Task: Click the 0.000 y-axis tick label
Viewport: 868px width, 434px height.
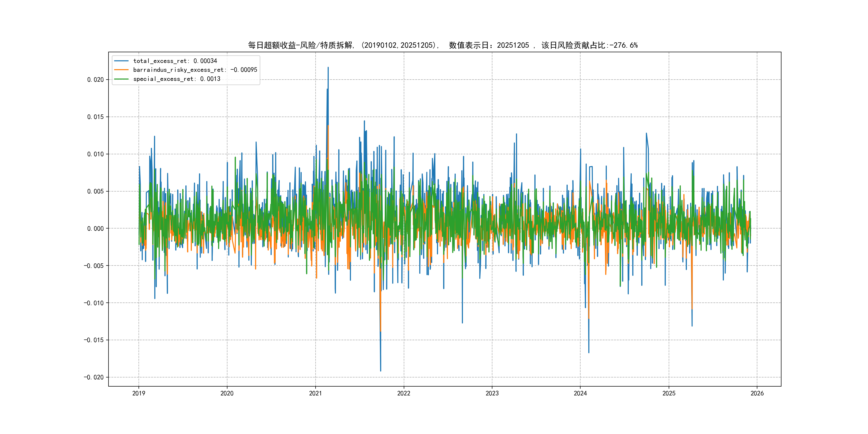Action: (95, 229)
